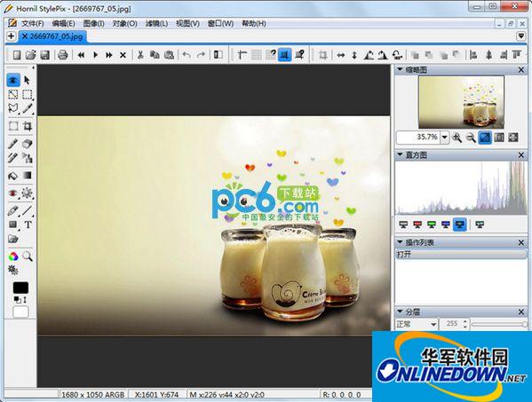This screenshot has height=402, width=532.
Task: Select the Eraser tool
Action: coord(28,144)
